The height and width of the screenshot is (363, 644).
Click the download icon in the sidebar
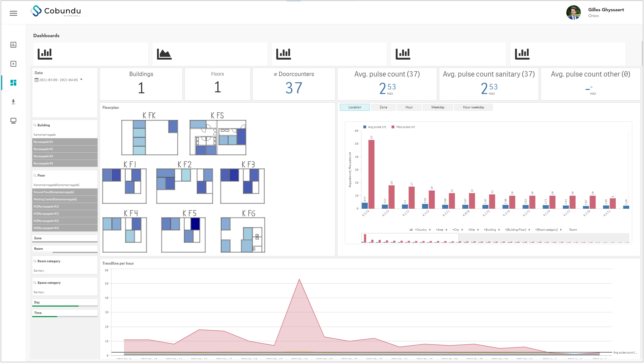pos(14,102)
